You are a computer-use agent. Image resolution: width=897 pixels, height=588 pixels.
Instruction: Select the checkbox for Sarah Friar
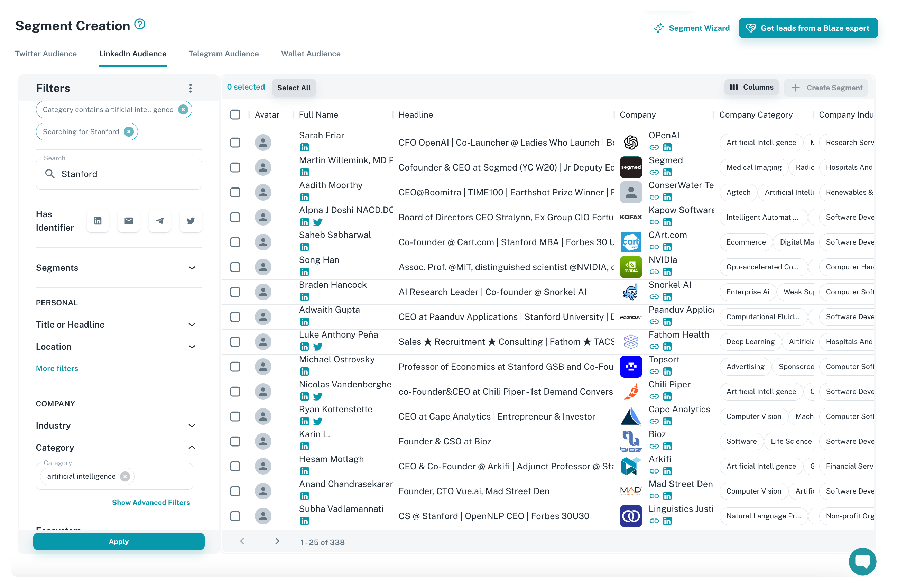(x=235, y=143)
